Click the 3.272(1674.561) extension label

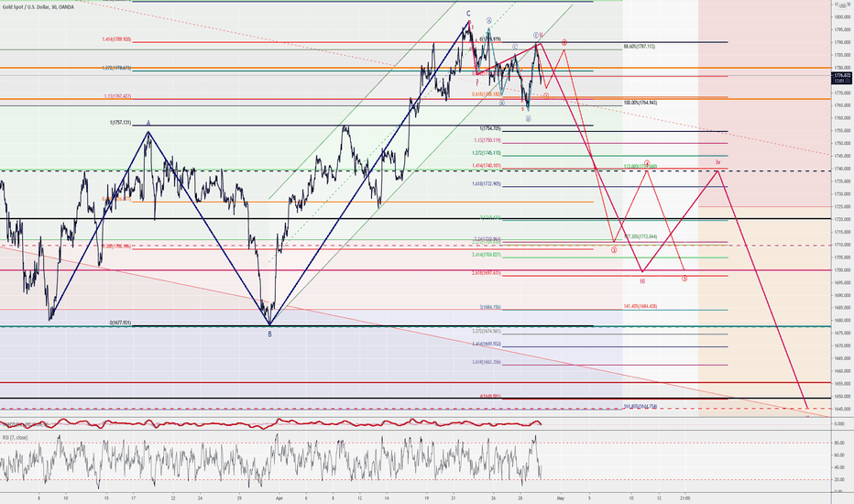[x=487, y=331]
